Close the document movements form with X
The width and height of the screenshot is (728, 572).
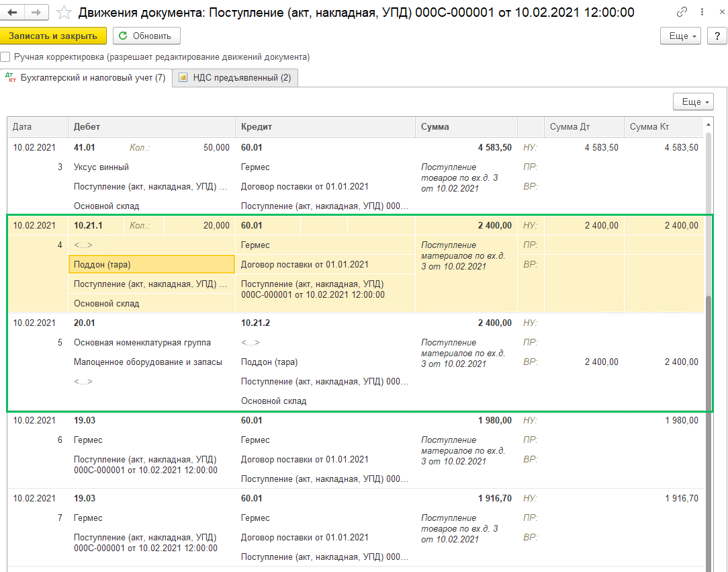click(723, 12)
